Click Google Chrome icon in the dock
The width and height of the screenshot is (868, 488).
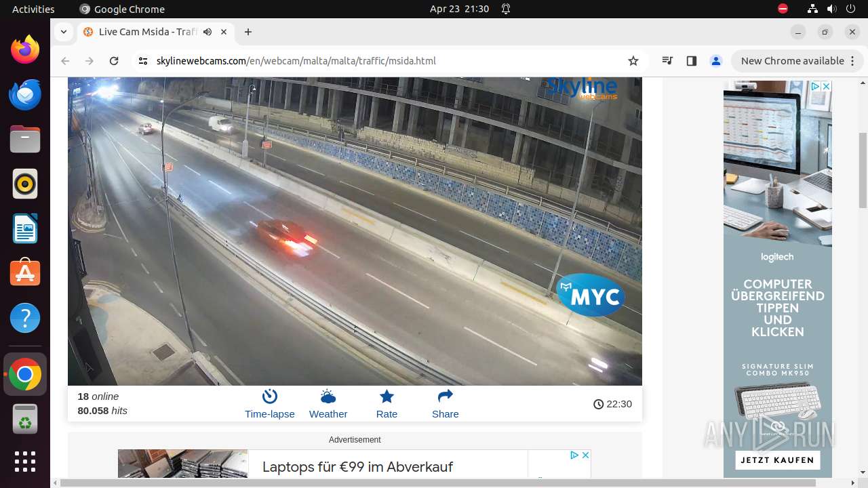[25, 374]
